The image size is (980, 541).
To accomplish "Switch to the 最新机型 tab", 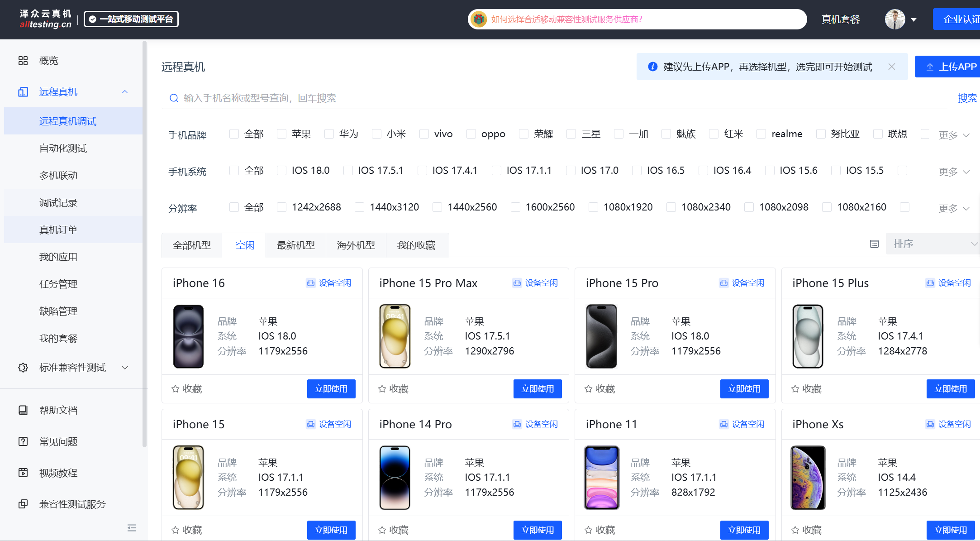I will point(295,245).
